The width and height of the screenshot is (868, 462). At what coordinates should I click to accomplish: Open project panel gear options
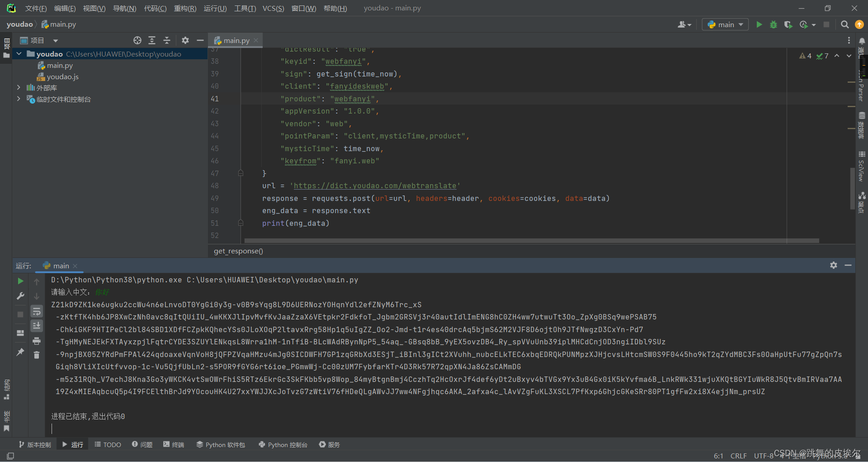coord(185,40)
